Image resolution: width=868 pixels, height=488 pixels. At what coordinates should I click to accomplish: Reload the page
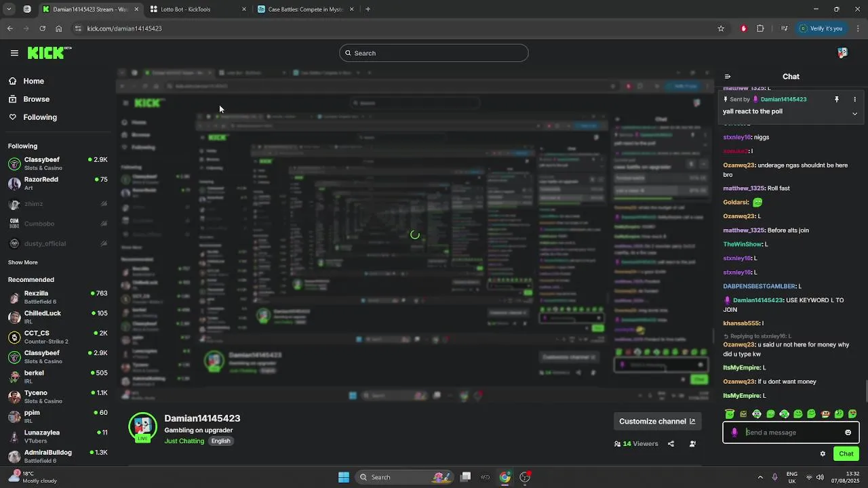point(42,28)
